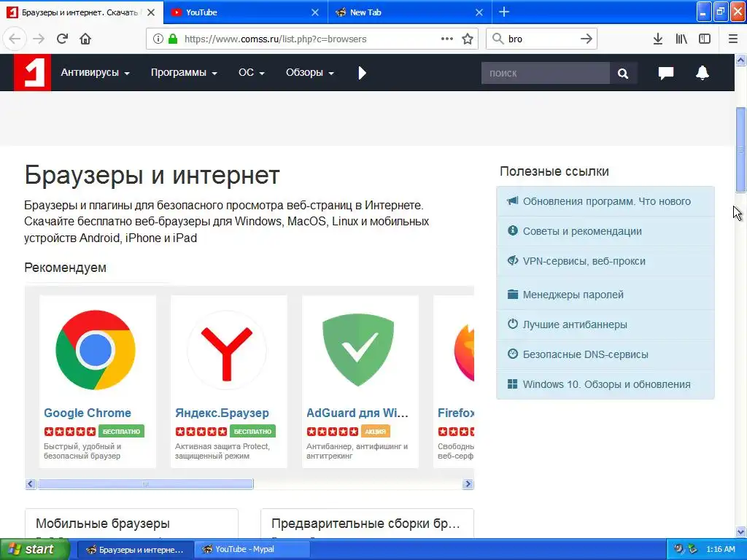Viewport: 747px width, 560px height.
Task: Go to the browser home page
Action: [85, 39]
